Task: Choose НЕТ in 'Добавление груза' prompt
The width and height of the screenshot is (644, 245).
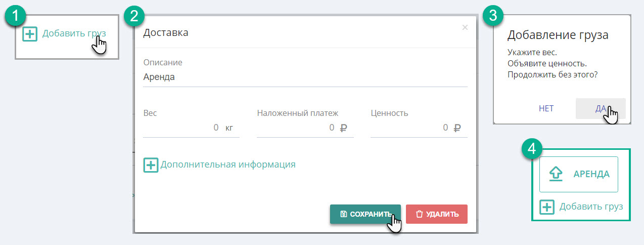Action: point(546,108)
